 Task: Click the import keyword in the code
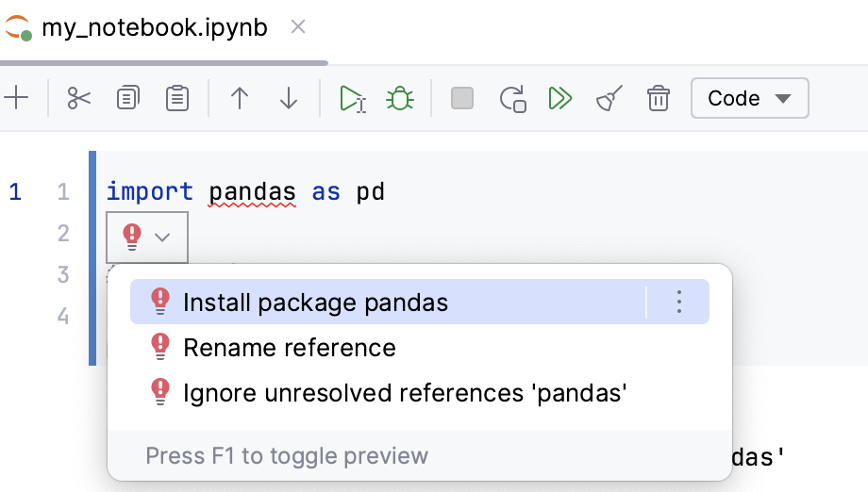pos(150,192)
